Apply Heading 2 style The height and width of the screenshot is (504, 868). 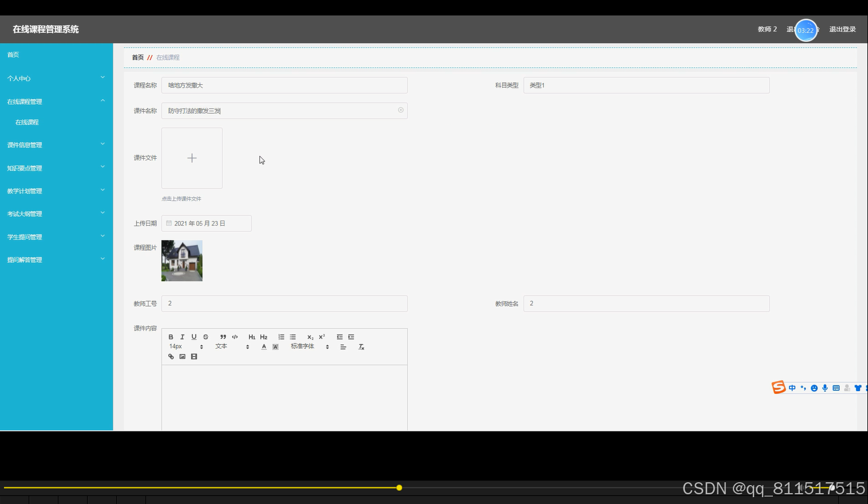click(264, 337)
